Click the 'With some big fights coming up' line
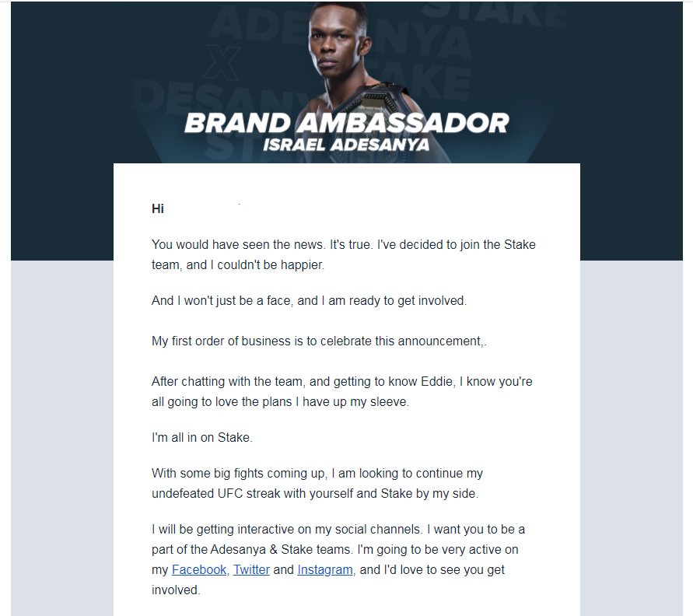The height and width of the screenshot is (616, 693). click(317, 473)
